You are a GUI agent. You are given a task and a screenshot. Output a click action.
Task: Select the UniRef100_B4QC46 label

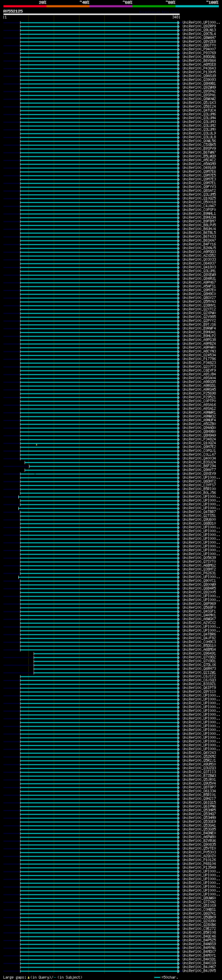tap(199, 936)
